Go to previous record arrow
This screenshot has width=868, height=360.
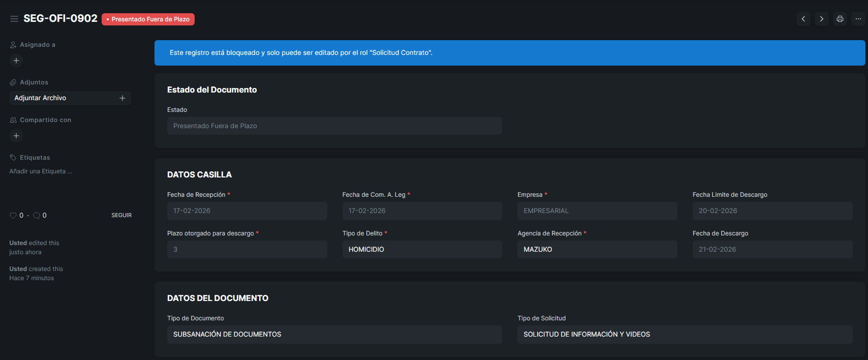tap(803, 19)
